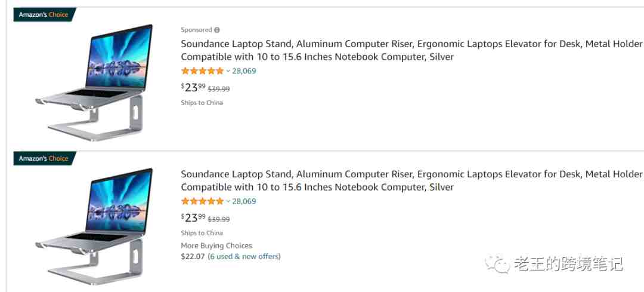Click the laptop stand image in sponsored listing
Viewport: 644px width, 292px height.
point(94,82)
